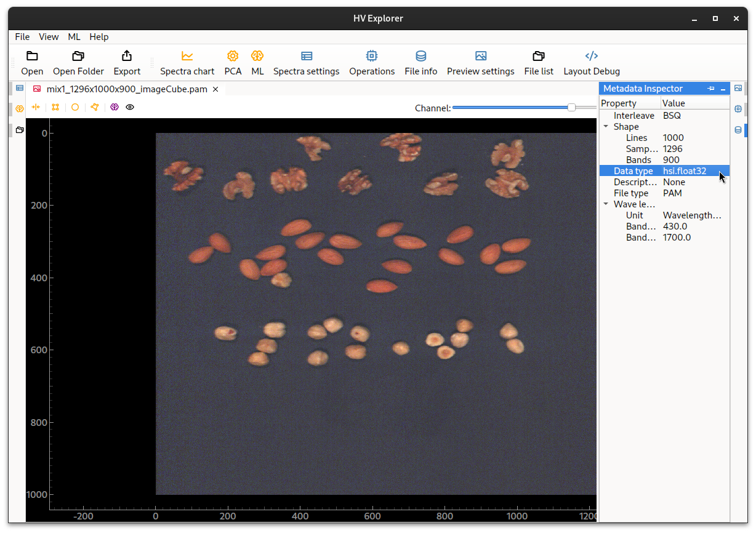The width and height of the screenshot is (756, 533).
Task: Click the 1296 samples value
Action: pyautogui.click(x=672, y=149)
